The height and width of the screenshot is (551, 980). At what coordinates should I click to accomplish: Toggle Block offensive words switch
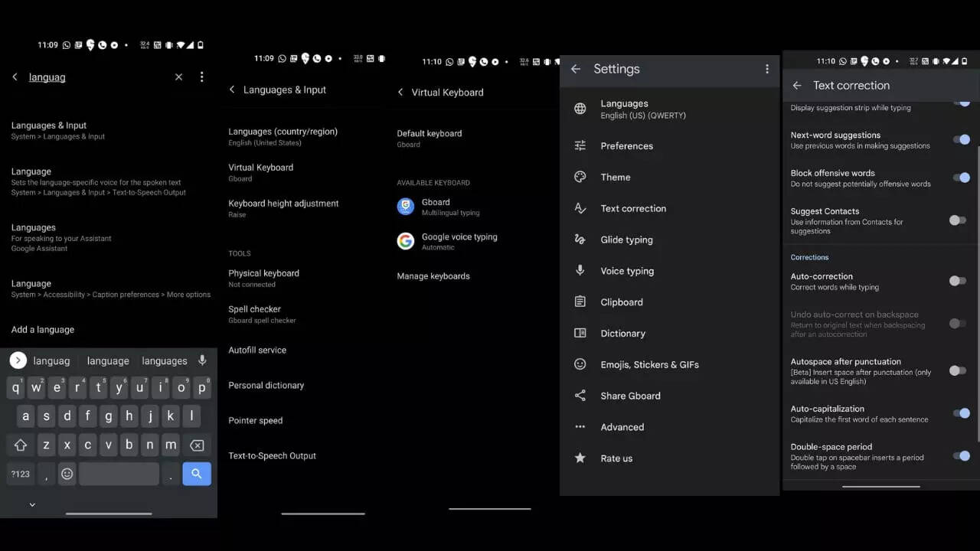coord(961,178)
